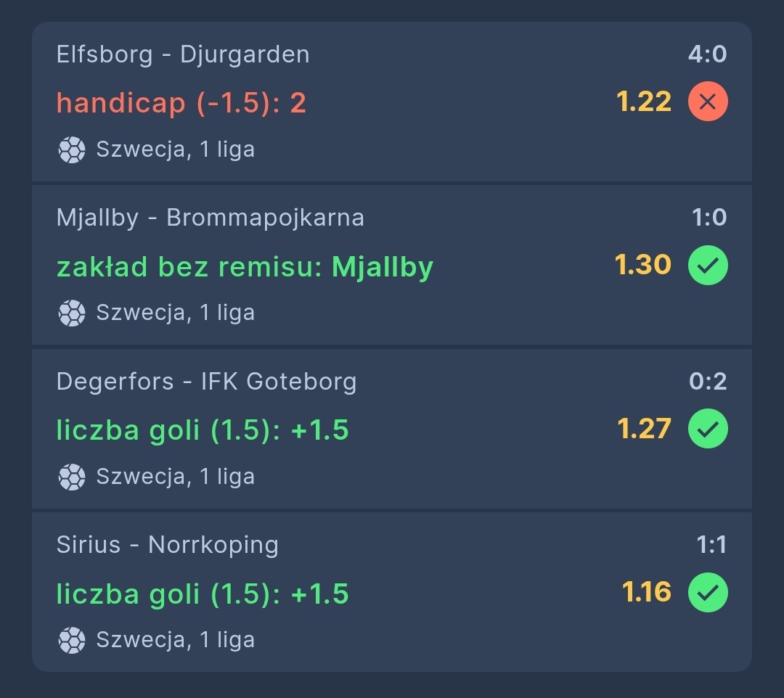Screen dimensions: 784x698
Task: Open the Degerfors - IFK Goteborg match
Action: pyautogui.click(x=206, y=382)
